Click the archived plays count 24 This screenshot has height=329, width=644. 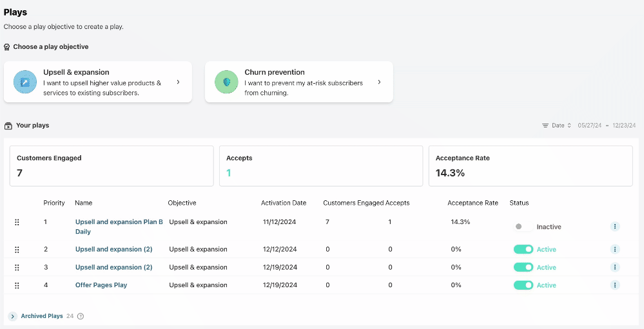point(70,316)
